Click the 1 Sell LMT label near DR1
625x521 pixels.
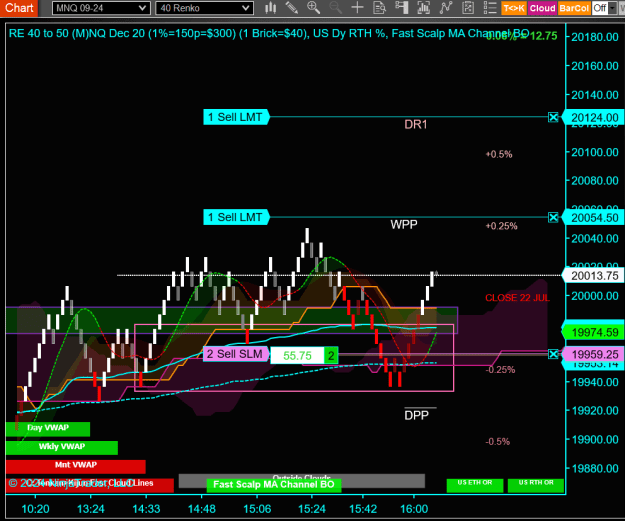[x=236, y=117]
